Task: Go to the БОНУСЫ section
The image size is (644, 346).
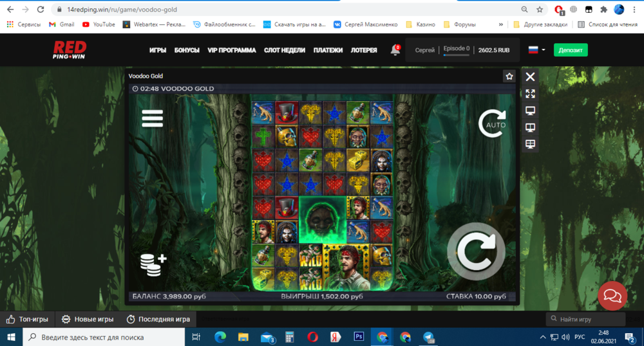Action: point(187,50)
